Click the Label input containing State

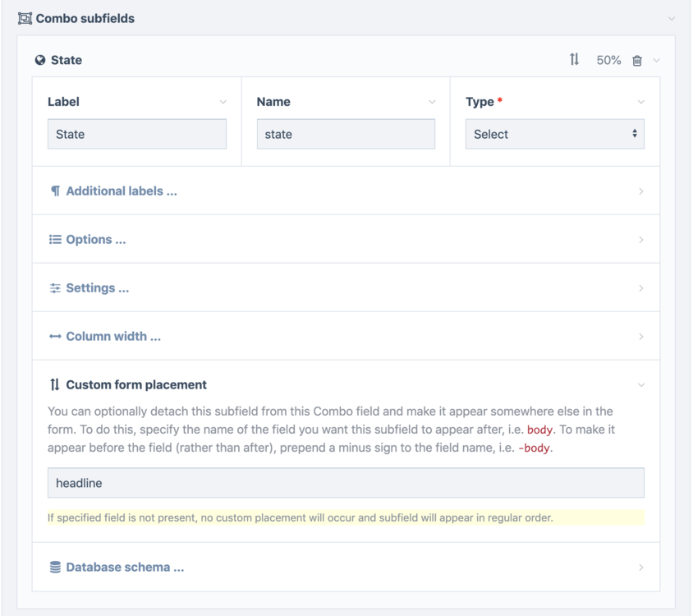click(x=136, y=134)
